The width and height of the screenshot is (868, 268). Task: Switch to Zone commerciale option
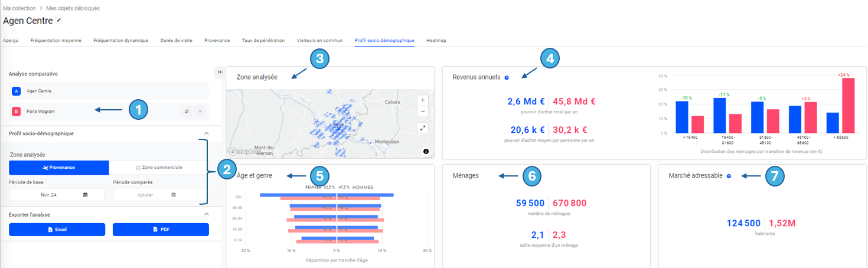pyautogui.click(x=159, y=168)
